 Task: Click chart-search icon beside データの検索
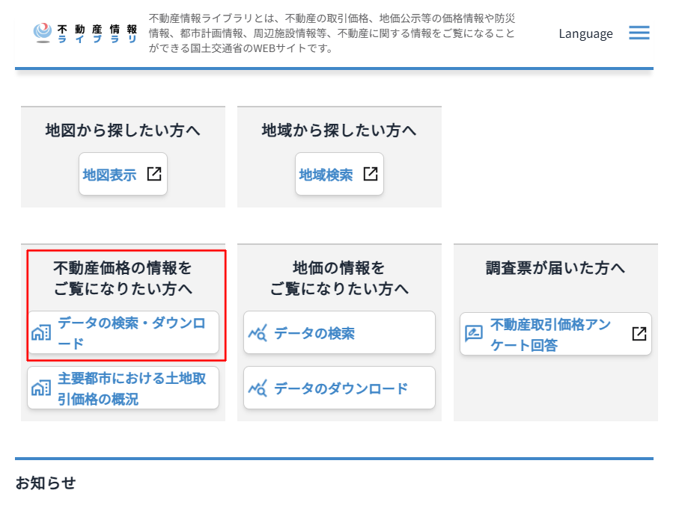pos(258,333)
